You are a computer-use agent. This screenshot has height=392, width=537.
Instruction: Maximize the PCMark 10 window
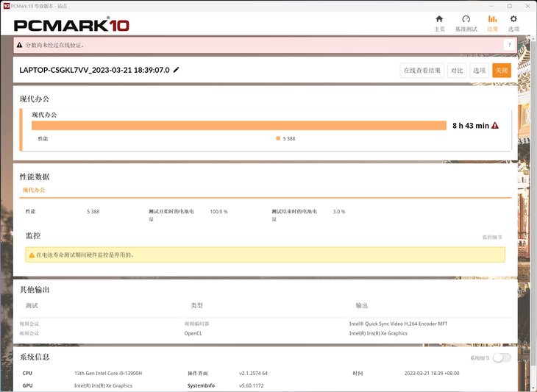coord(509,5)
